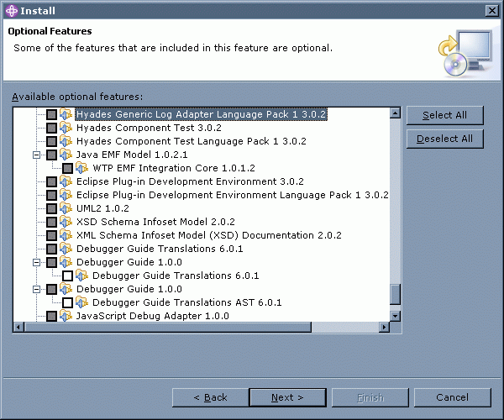The image size is (504, 420).
Task: Toggle the UML2 1.0.2 checkbox
Action: tap(52, 209)
